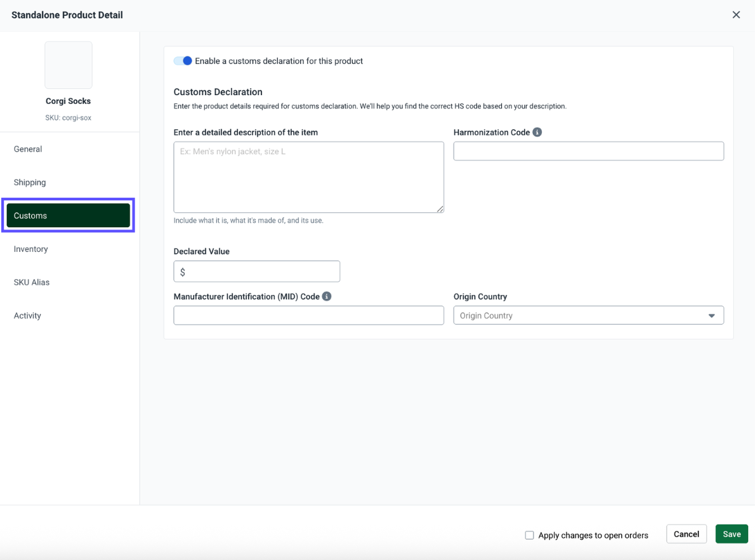Click the Harmonization Code info icon

(x=537, y=132)
